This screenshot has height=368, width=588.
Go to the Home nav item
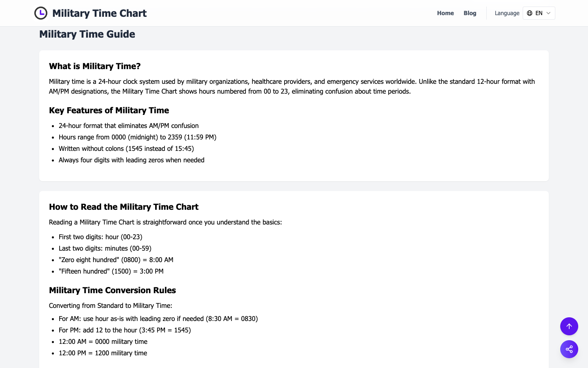[x=445, y=13]
